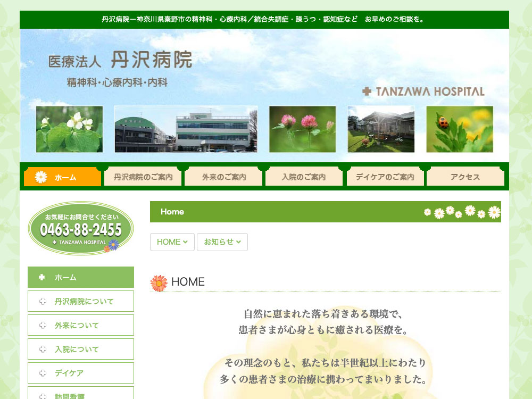Open 丹沢病院について sidebar link

(81, 301)
